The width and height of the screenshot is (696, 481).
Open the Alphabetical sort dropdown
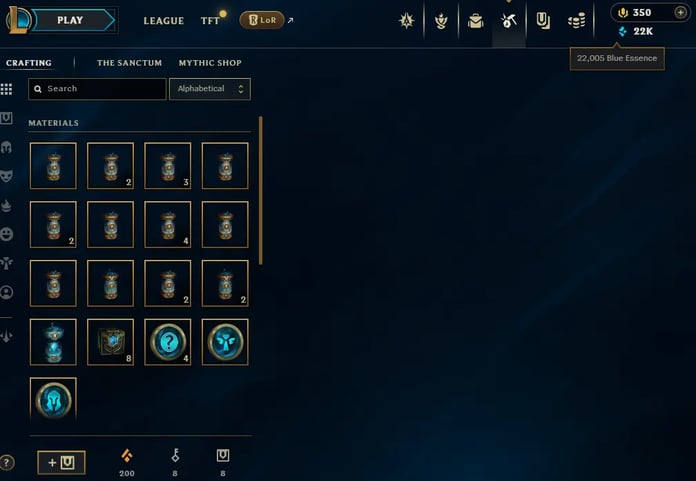click(210, 89)
